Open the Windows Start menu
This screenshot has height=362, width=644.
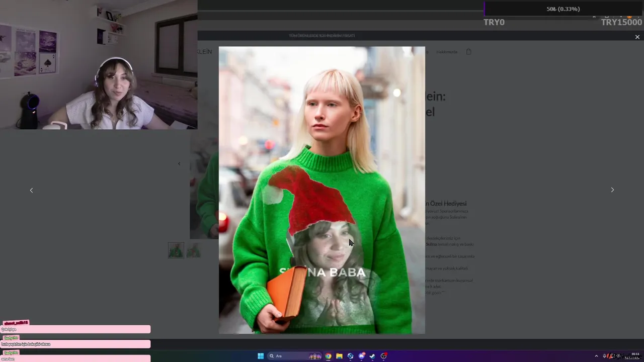tap(261, 356)
